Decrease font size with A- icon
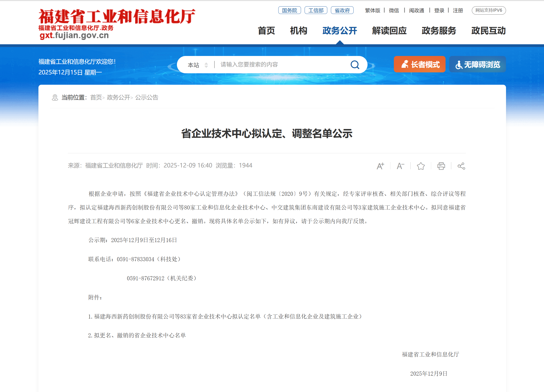The height and width of the screenshot is (392, 544). [400, 166]
